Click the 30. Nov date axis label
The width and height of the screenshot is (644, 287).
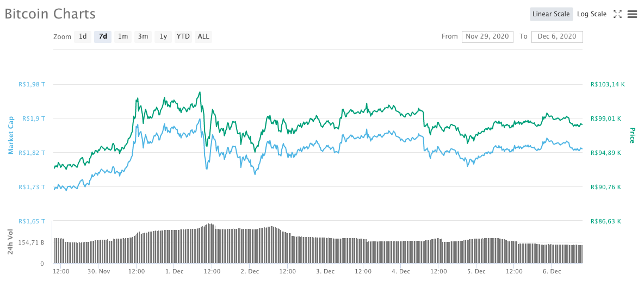[98, 271]
